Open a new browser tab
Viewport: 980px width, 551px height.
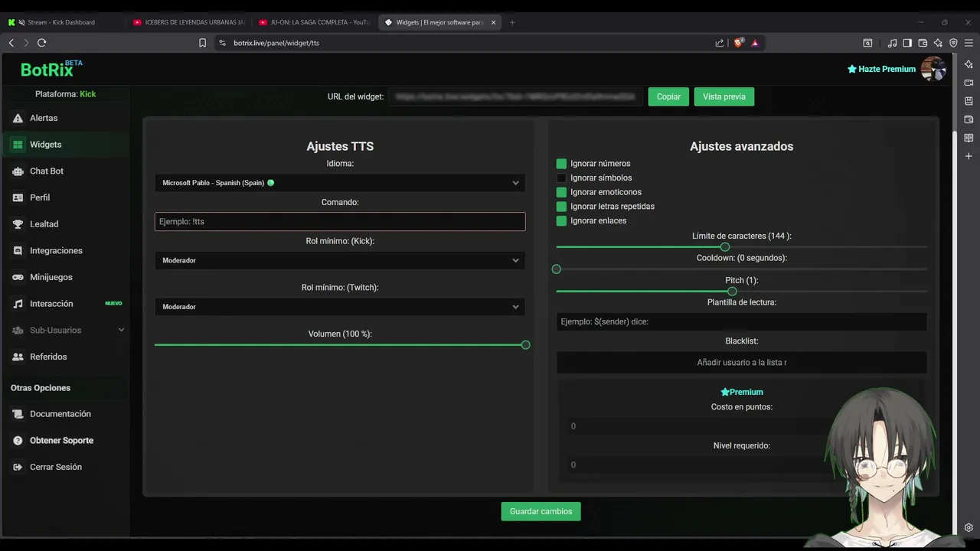pos(512,22)
